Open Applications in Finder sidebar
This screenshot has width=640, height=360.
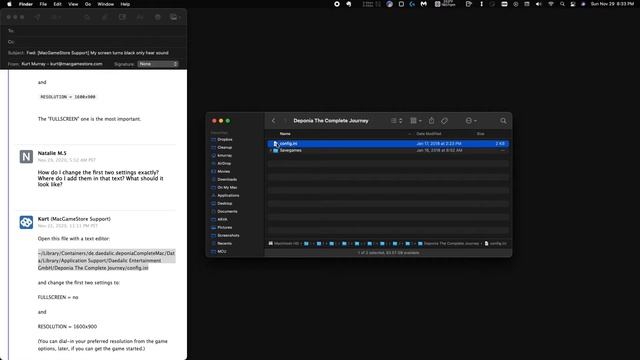point(228,196)
